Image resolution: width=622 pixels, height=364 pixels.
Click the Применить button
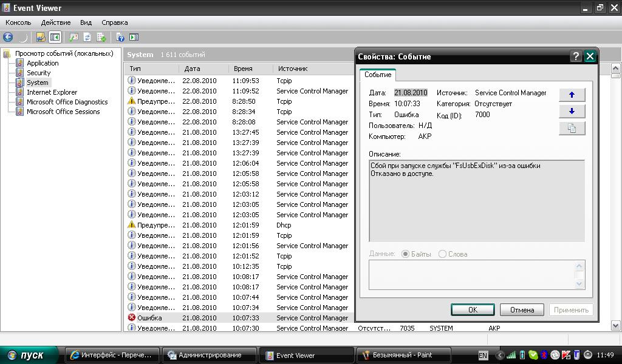571,310
